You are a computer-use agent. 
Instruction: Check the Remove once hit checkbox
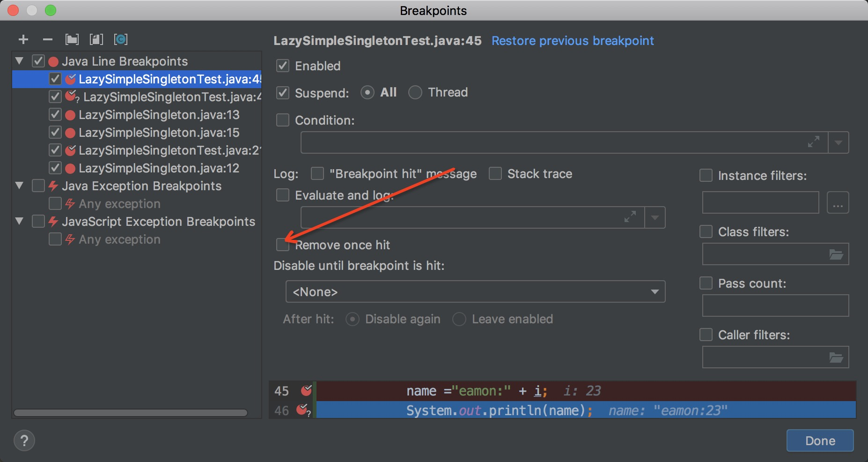coord(283,245)
